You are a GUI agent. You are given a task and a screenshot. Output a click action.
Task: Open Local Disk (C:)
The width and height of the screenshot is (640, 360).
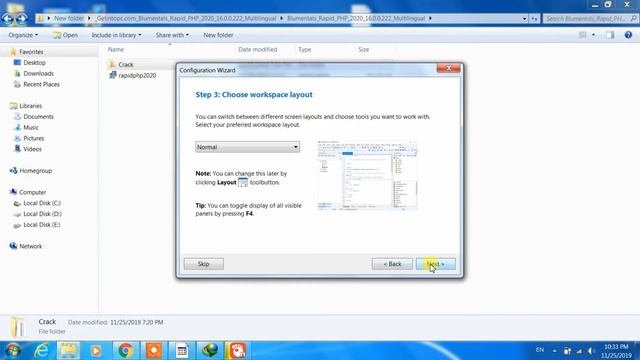42,203
